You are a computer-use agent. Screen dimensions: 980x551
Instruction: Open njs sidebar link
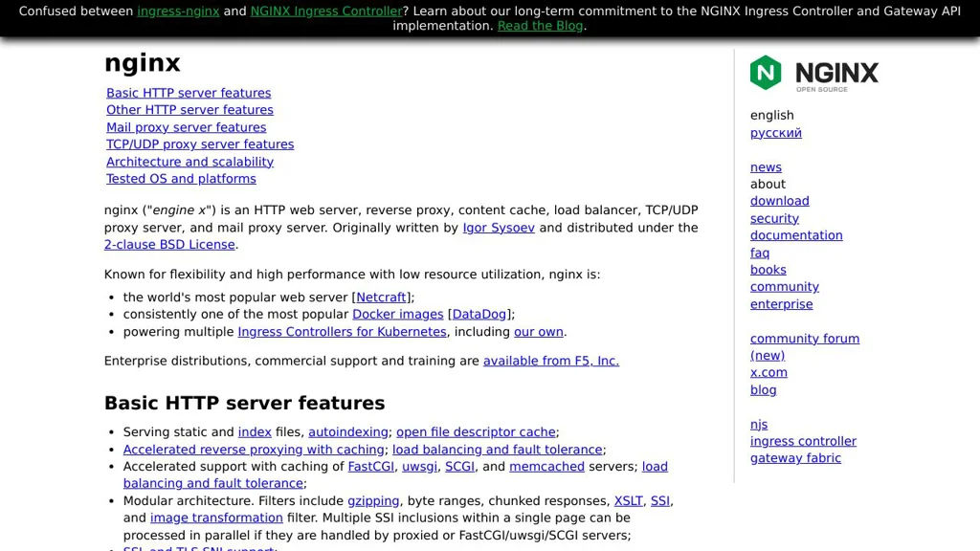(x=759, y=424)
